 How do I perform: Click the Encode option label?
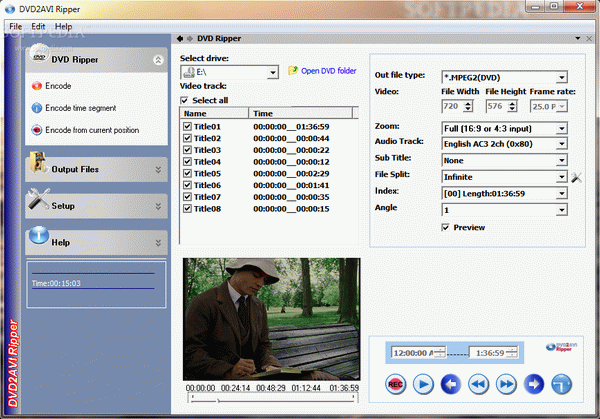click(58, 86)
